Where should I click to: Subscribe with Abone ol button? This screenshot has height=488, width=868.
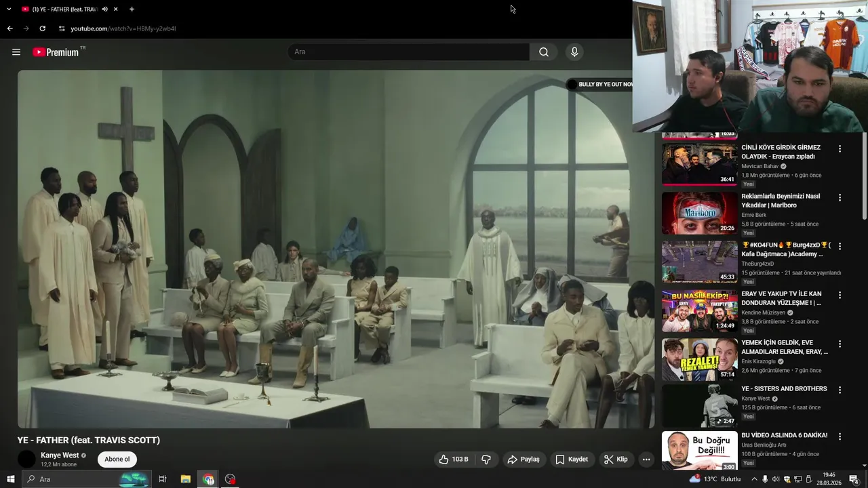tap(117, 460)
